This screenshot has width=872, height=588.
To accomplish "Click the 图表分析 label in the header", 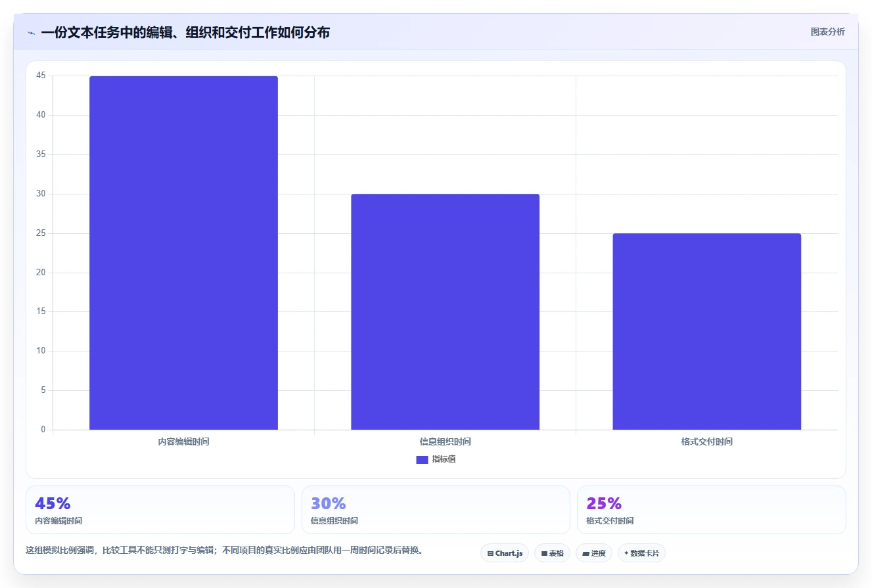I will pos(827,32).
